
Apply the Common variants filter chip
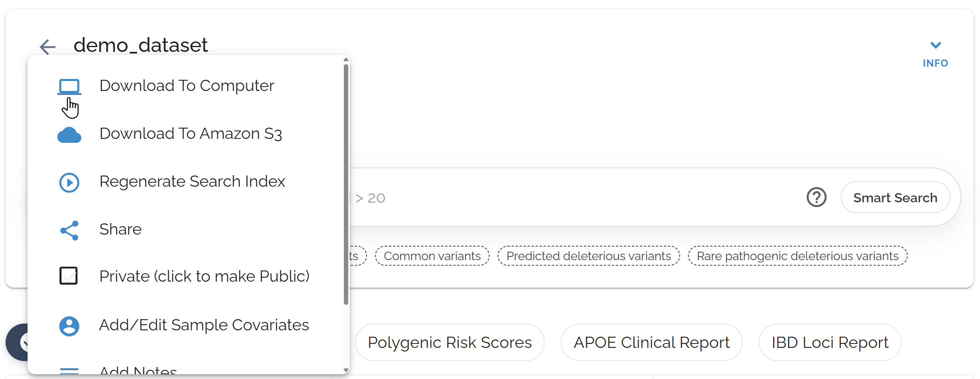[x=432, y=256]
